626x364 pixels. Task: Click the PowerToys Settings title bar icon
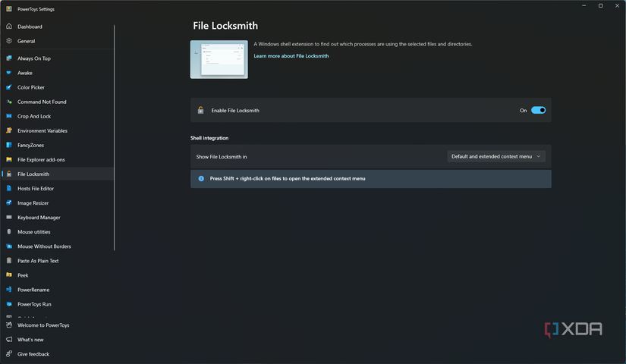click(x=9, y=9)
